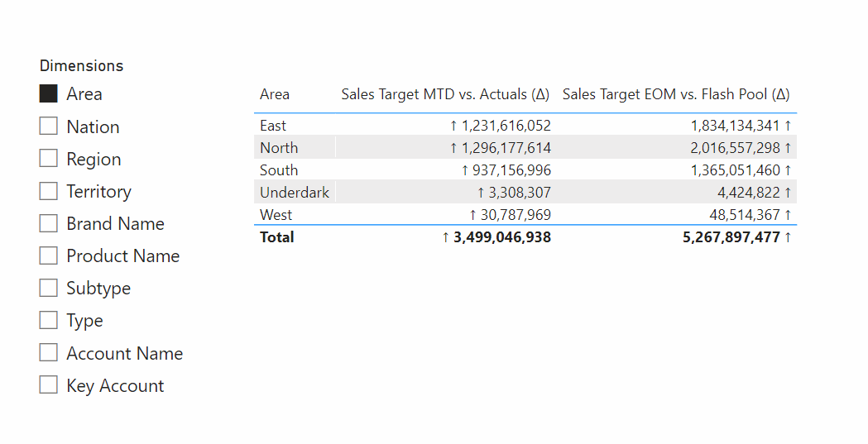Click up arrow next to Total 3,499,046,938
Image resolution: width=868 pixels, height=444 pixels.
(x=446, y=237)
